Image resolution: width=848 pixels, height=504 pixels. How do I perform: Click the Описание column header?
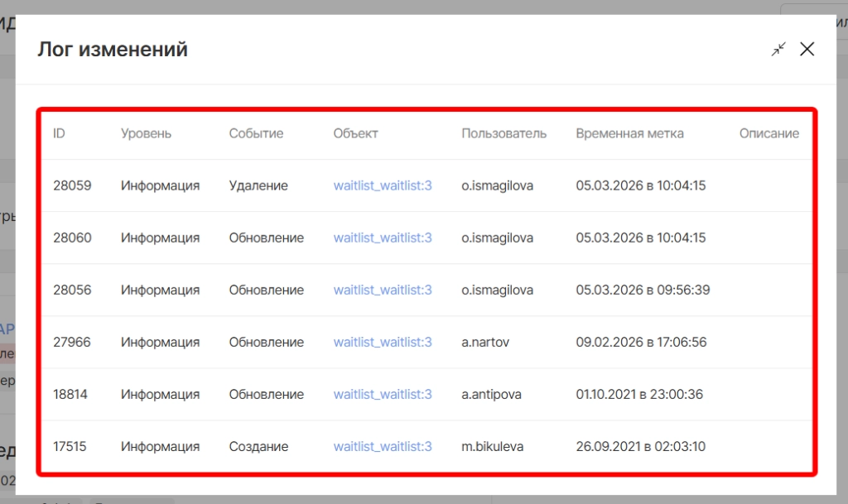click(768, 133)
